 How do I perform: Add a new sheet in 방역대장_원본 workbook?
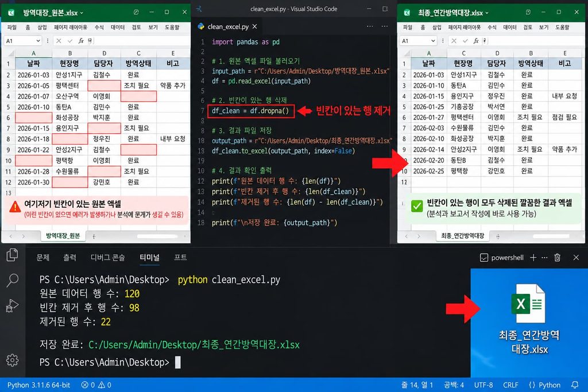point(94,236)
